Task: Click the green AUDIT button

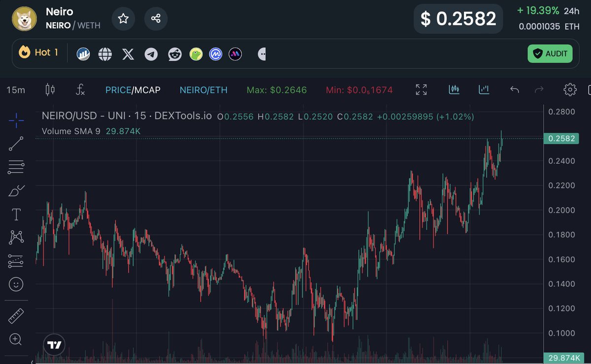Action: click(550, 54)
